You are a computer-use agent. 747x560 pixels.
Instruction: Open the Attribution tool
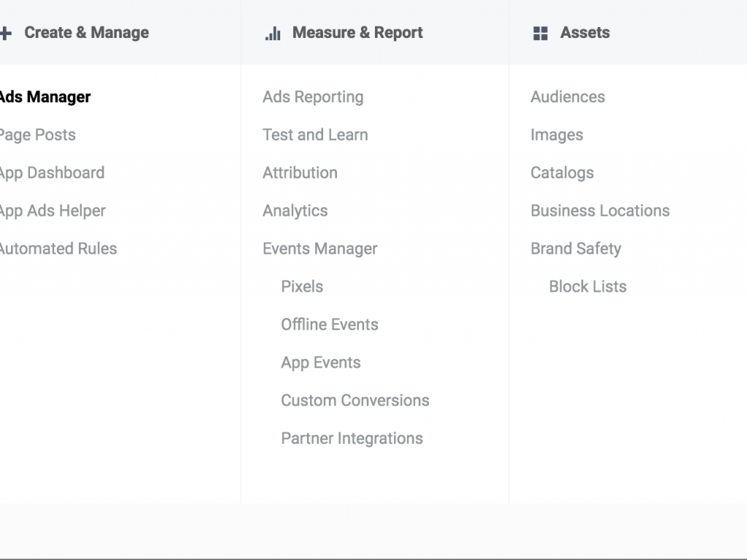(x=300, y=173)
